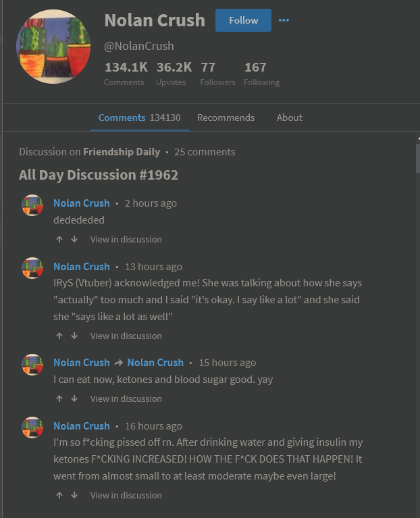
Task: Upvote the comment about ketones increasing
Action: [59, 495]
